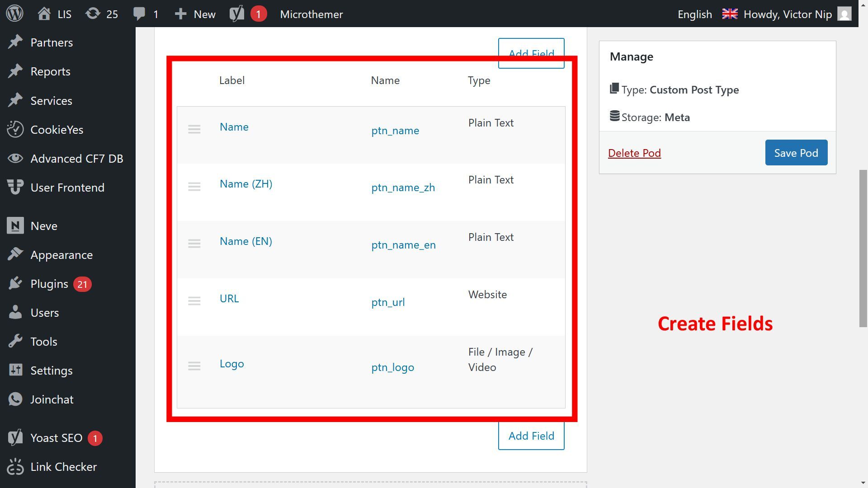Grab the drag handle for Name field

[194, 129]
